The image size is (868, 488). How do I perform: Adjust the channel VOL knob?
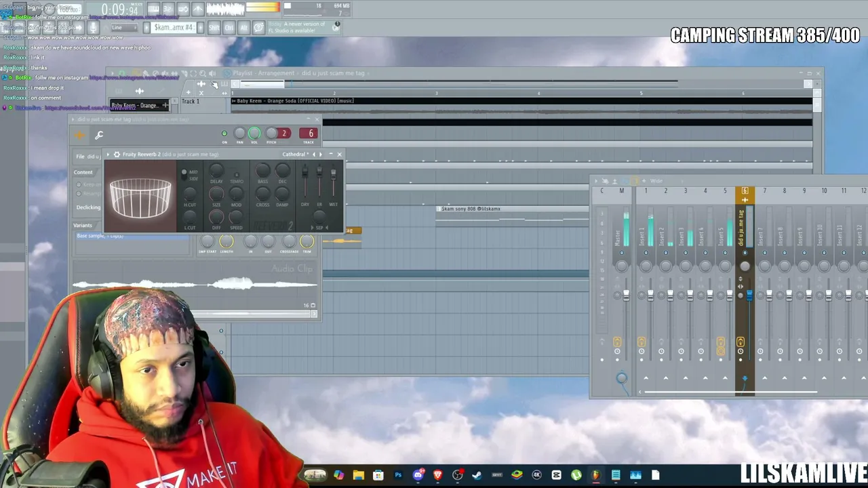tap(254, 134)
